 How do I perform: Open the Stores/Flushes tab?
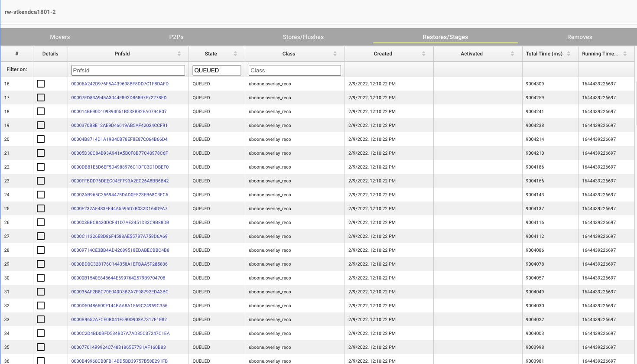(303, 37)
